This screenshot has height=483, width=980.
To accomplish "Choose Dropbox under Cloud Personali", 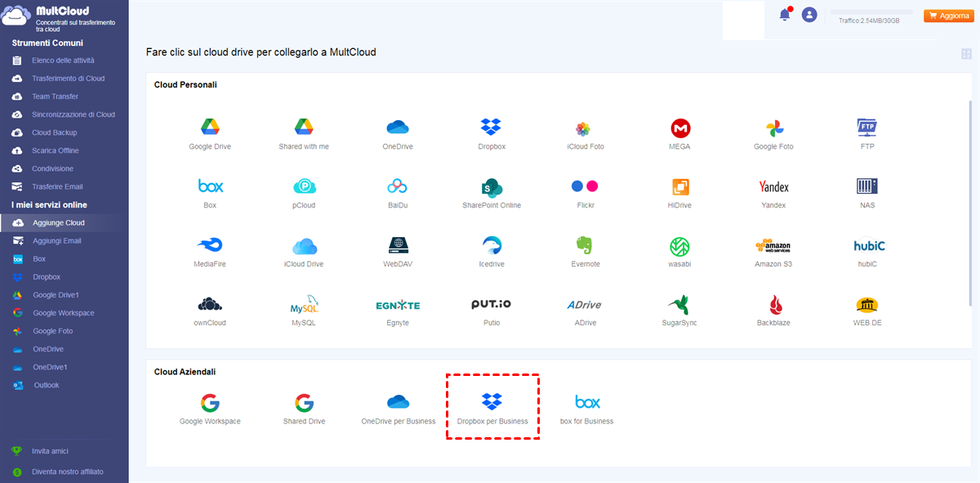I will [x=492, y=127].
